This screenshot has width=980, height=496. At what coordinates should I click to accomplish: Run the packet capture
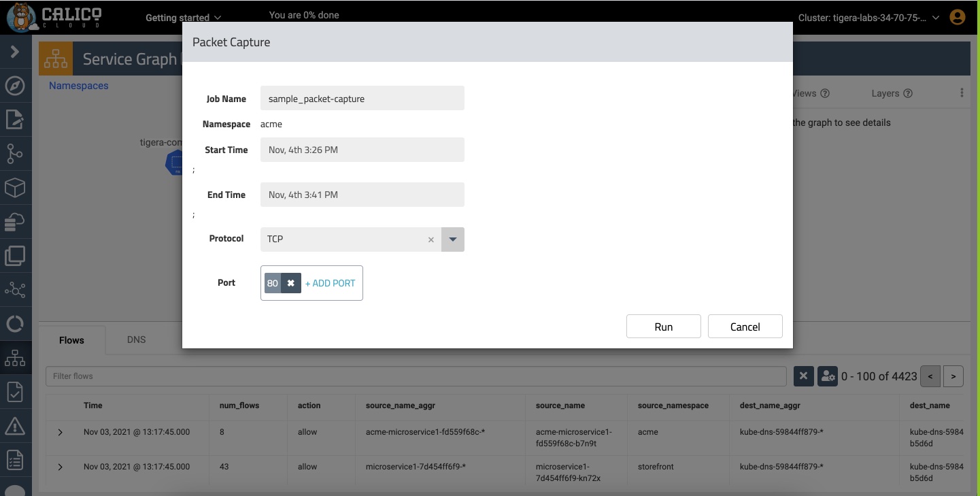(x=664, y=327)
